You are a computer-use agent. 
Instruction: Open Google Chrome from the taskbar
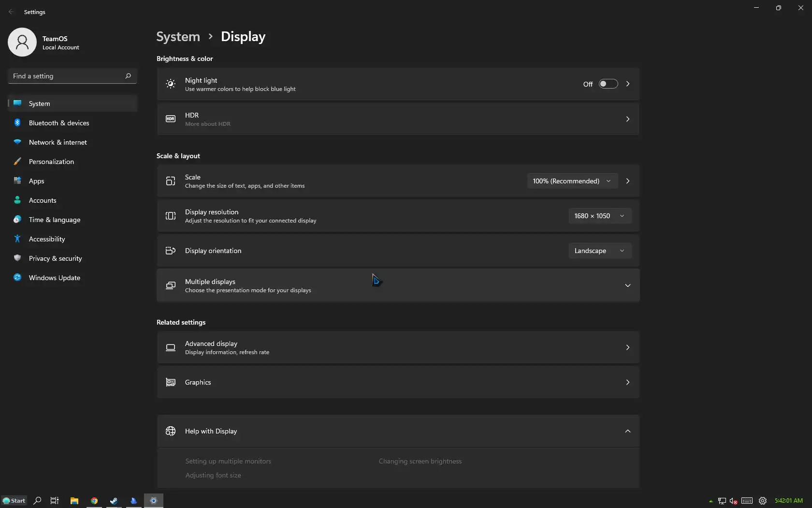(94, 501)
